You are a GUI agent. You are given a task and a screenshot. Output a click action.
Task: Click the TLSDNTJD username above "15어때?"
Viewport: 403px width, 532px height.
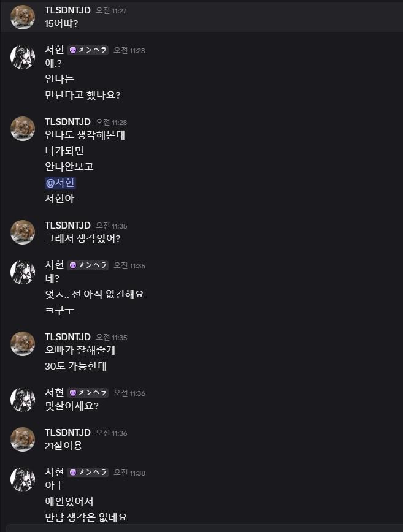67,10
